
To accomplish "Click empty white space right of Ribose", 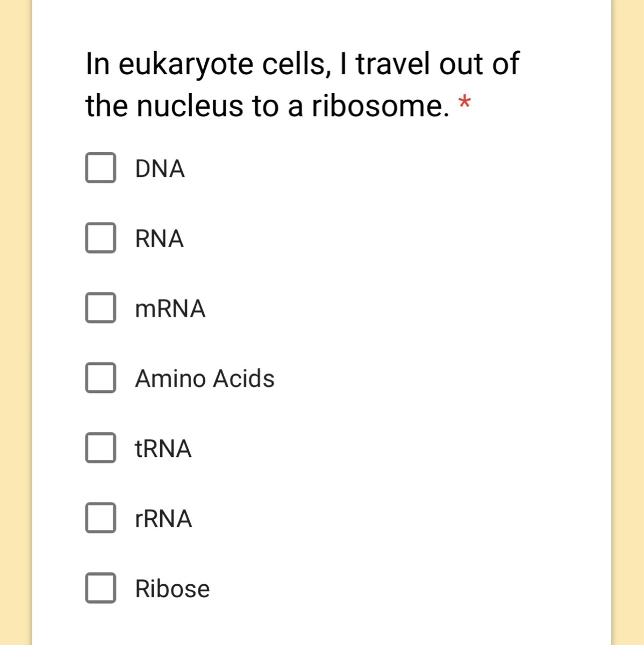I will pos(403,589).
